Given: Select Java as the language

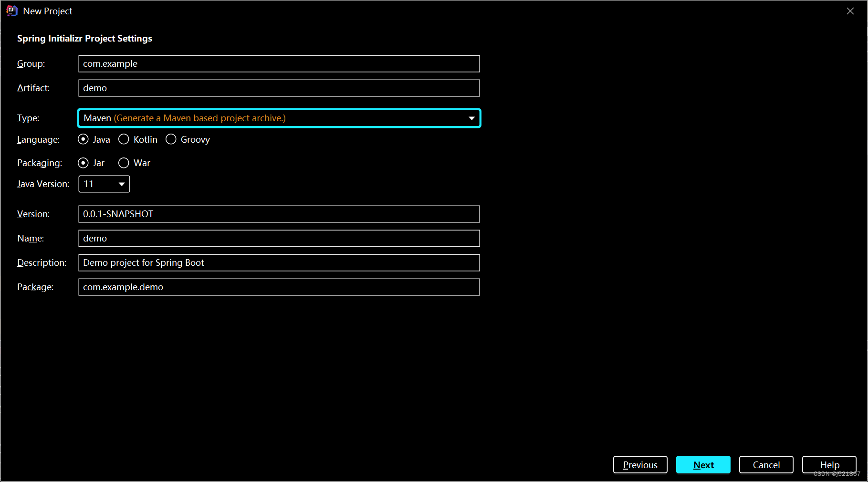Looking at the screenshot, I should [x=94, y=139].
